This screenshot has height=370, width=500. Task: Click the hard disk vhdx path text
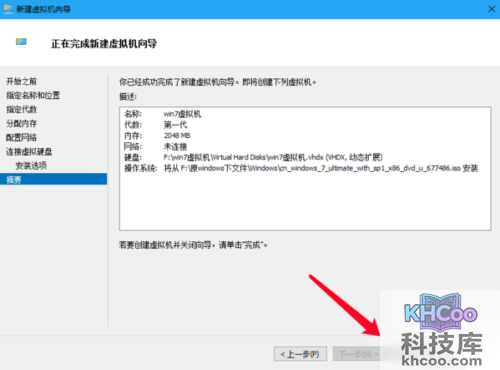273,157
